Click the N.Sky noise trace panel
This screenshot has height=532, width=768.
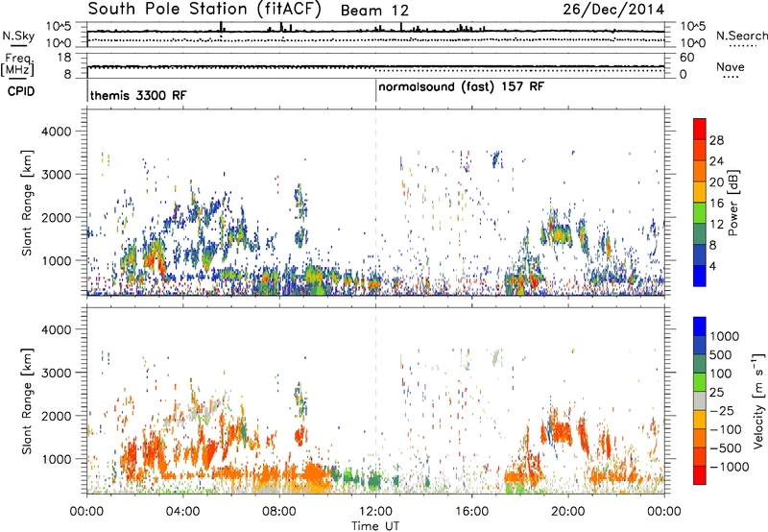[x=375, y=35]
